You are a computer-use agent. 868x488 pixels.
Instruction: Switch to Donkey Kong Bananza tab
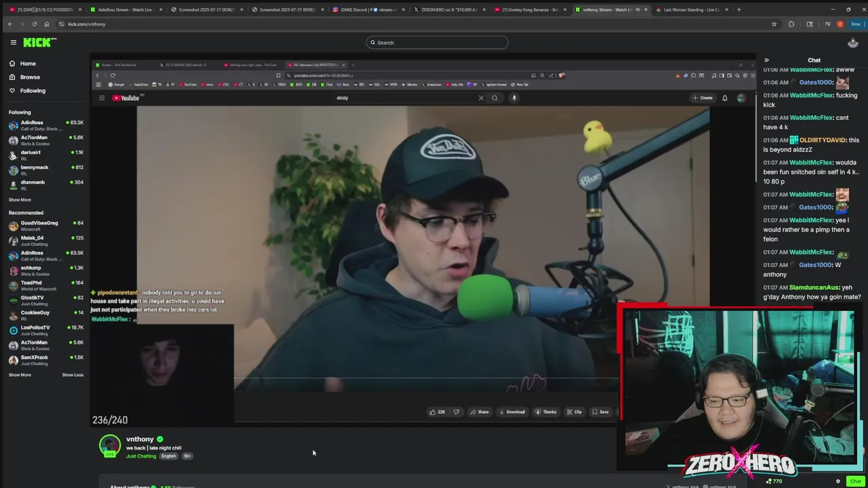point(530,9)
